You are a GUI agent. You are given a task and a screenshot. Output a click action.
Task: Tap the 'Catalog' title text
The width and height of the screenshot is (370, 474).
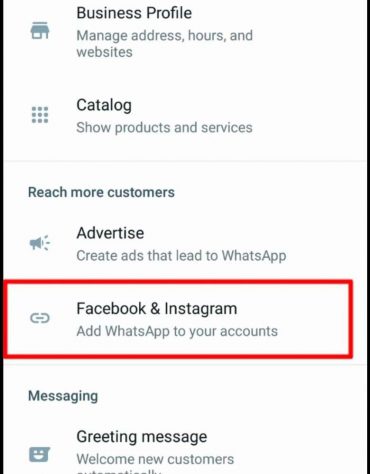tap(104, 105)
